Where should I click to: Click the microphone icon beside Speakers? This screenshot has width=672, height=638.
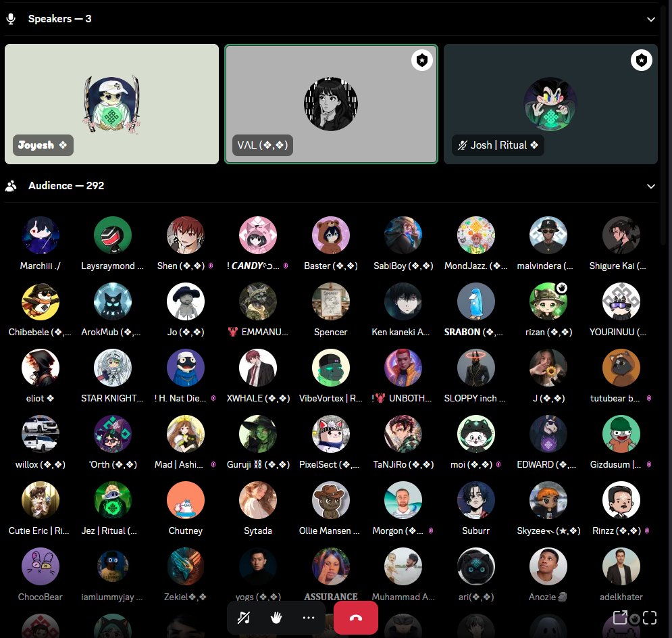point(11,19)
